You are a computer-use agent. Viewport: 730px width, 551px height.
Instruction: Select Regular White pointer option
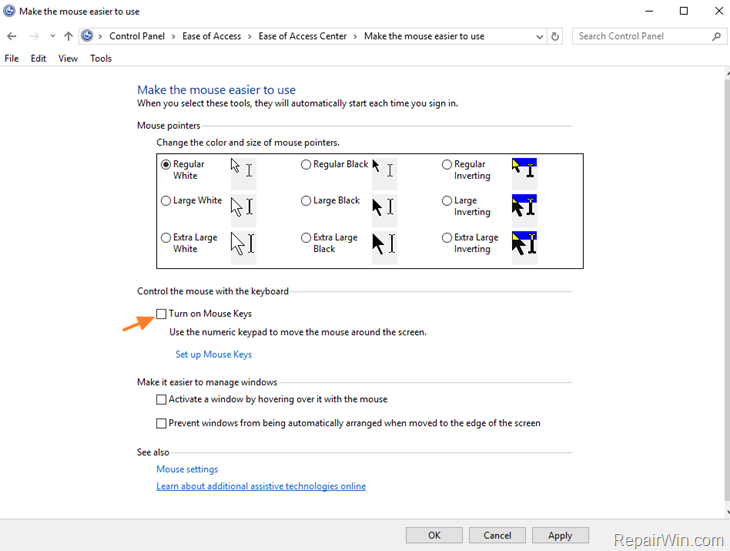click(x=166, y=165)
